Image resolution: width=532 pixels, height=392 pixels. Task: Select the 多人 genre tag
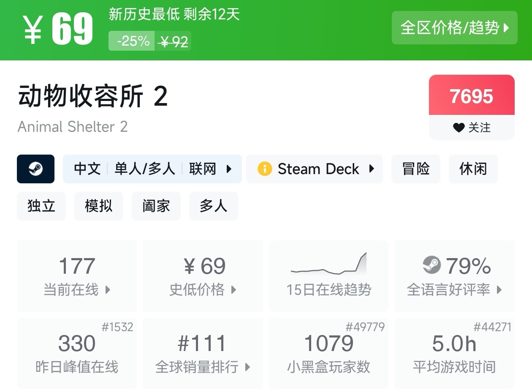click(213, 206)
